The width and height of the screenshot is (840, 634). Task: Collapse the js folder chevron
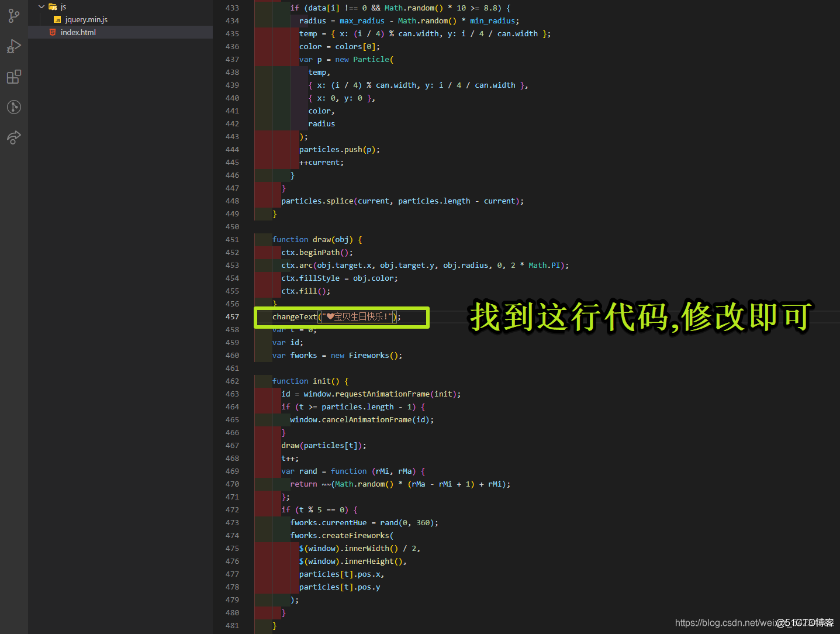[x=41, y=6]
